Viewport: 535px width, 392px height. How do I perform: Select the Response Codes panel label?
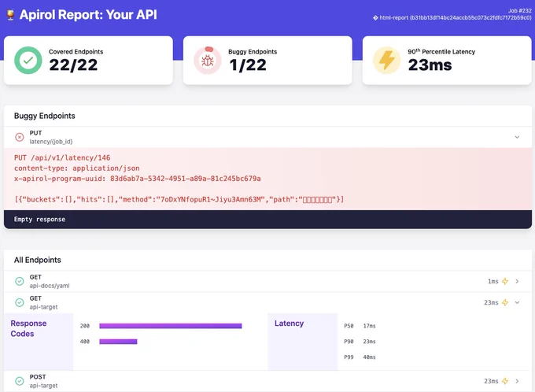(x=28, y=328)
